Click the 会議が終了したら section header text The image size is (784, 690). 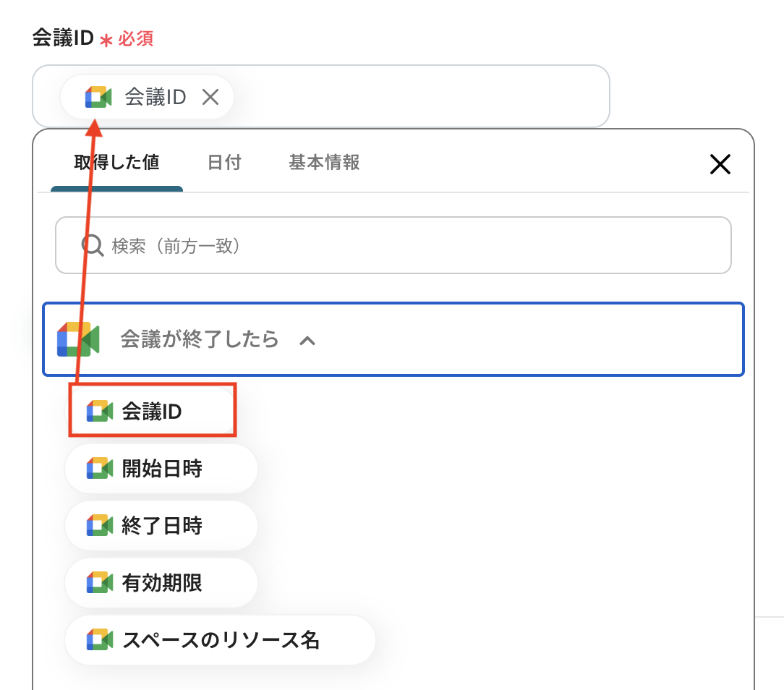tap(200, 339)
